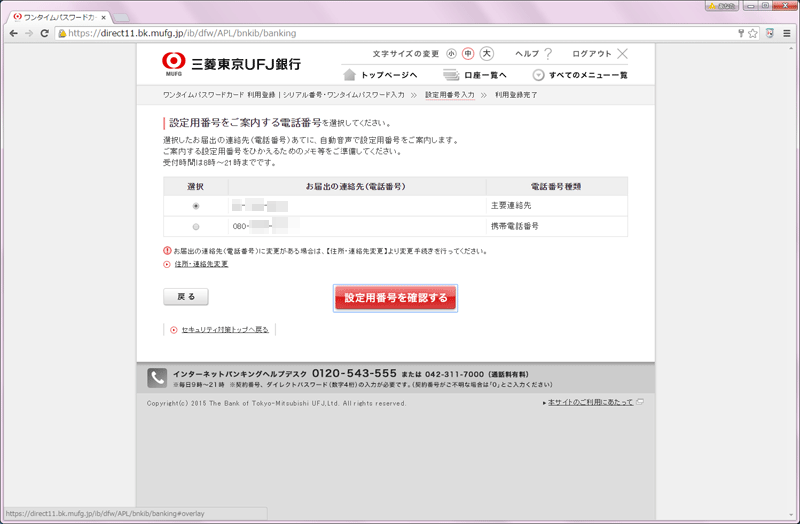Reload the page with the refresh icon
Screen dimensions: 800x524
coord(44,33)
